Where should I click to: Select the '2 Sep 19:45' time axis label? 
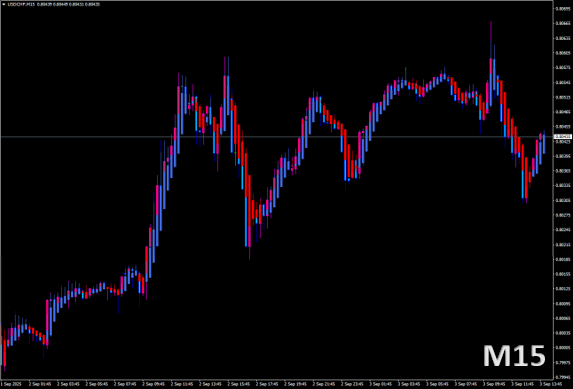click(x=295, y=384)
